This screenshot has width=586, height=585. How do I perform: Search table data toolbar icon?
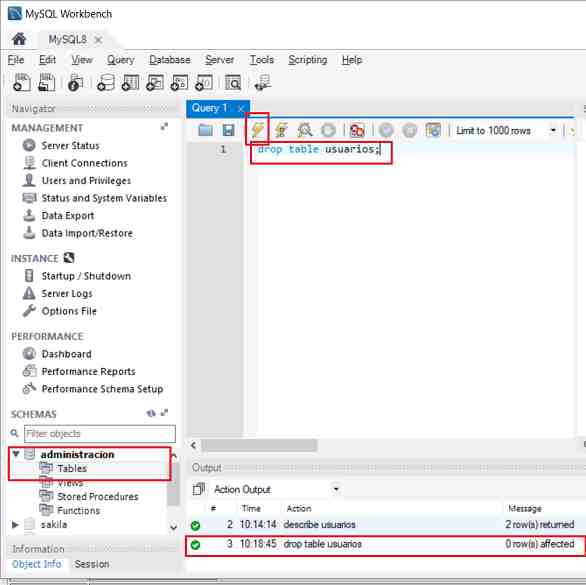(233, 83)
